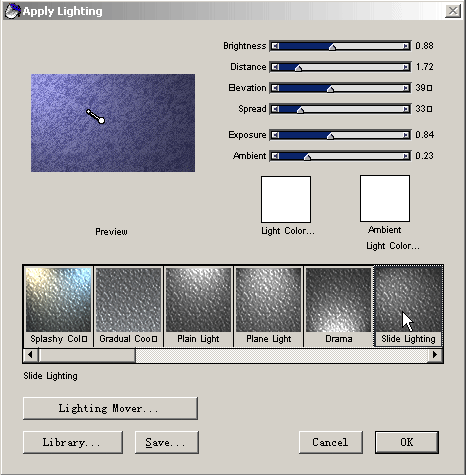This screenshot has height=475, width=466.
Task: Click the preset list left scroll arrow
Action: (x=30, y=355)
